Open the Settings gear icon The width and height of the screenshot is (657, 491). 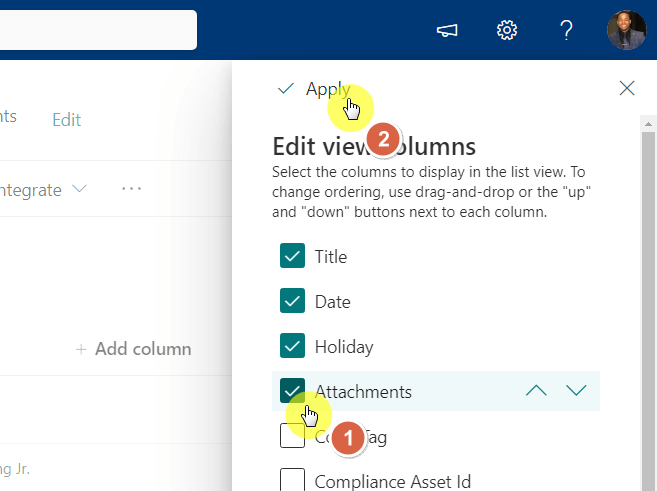tap(507, 30)
